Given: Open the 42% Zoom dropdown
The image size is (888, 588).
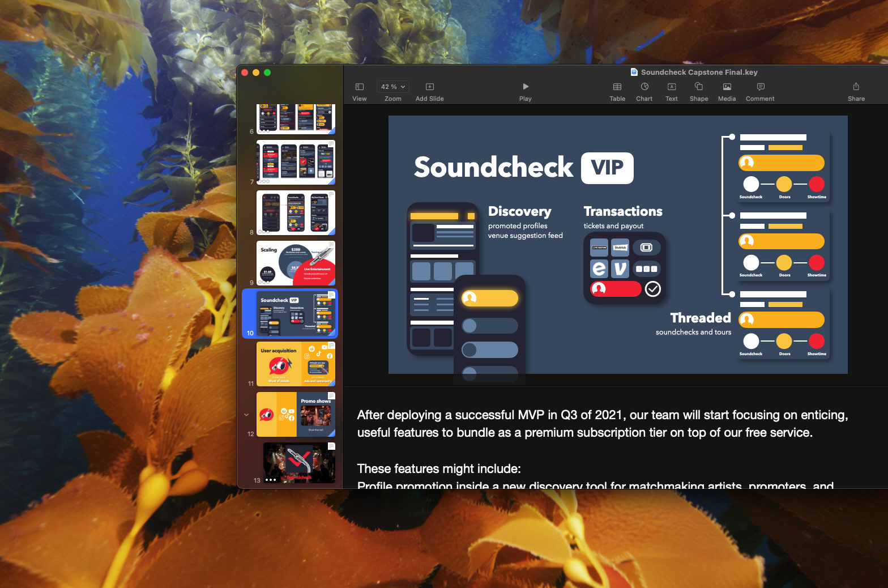Looking at the screenshot, I should (393, 87).
